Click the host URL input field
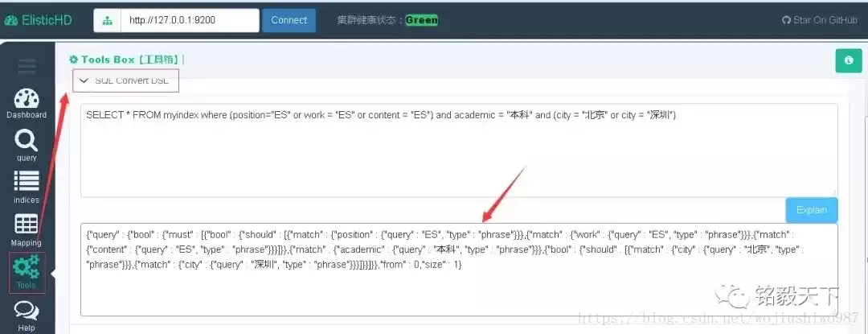868x334 pixels. (190, 20)
